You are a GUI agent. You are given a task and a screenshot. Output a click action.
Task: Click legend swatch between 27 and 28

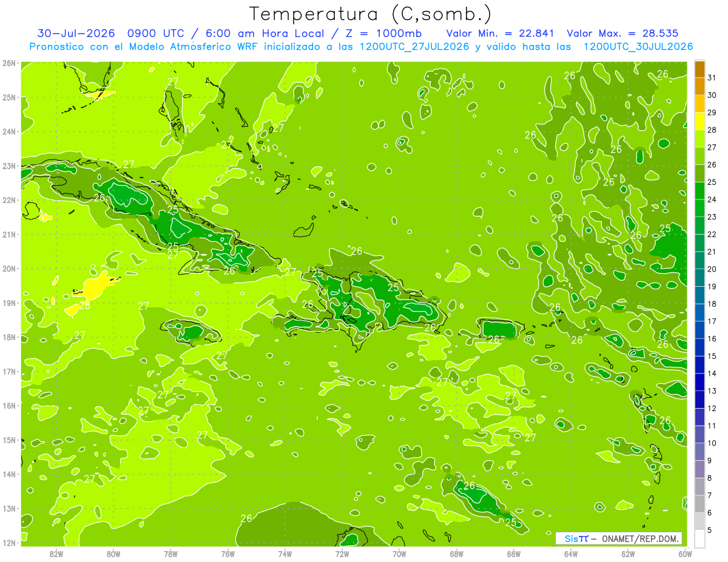[x=699, y=138]
